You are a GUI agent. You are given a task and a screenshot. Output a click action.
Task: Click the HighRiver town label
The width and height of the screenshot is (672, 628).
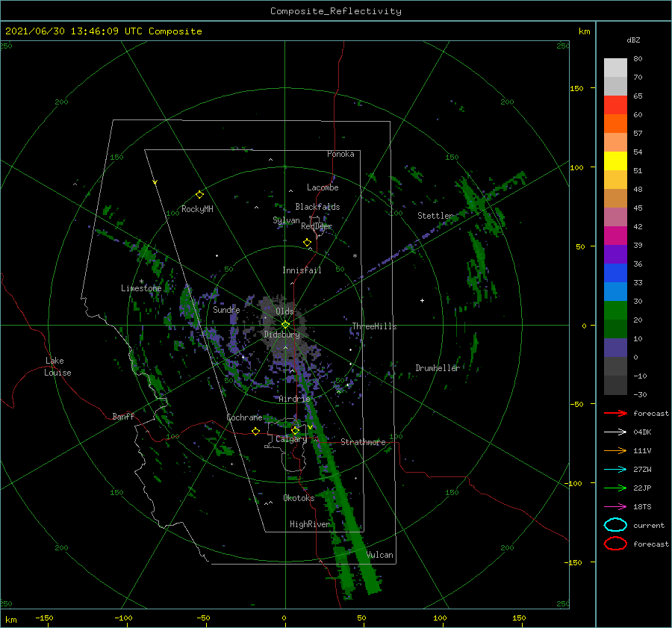click(310, 524)
